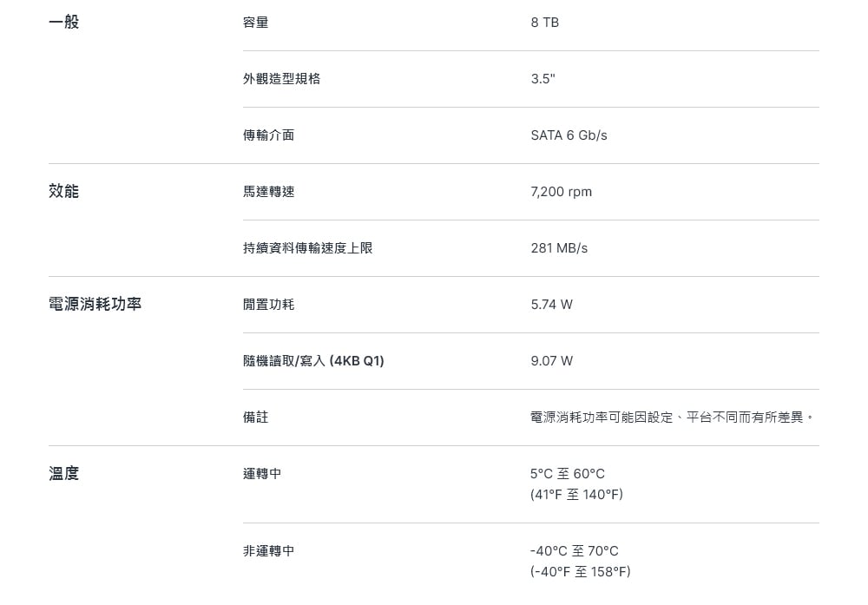Click the 5°C 至 60°C operating temperature value
Screen dimensions: 868x605
pyautogui.click(x=568, y=475)
